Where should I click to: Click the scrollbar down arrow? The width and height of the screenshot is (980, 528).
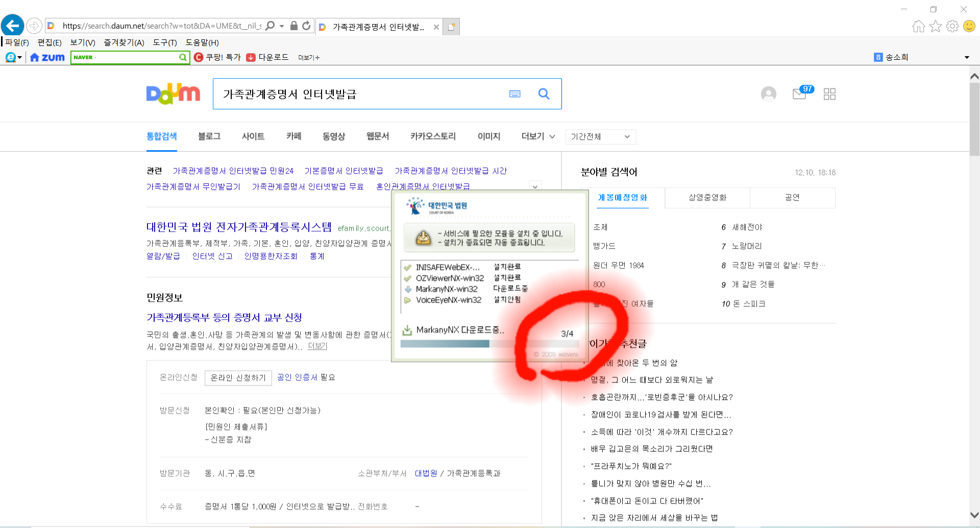(x=974, y=515)
